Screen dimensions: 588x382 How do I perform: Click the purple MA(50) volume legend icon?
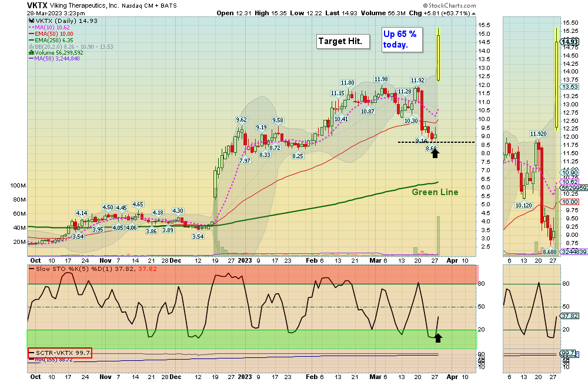(x=31, y=59)
